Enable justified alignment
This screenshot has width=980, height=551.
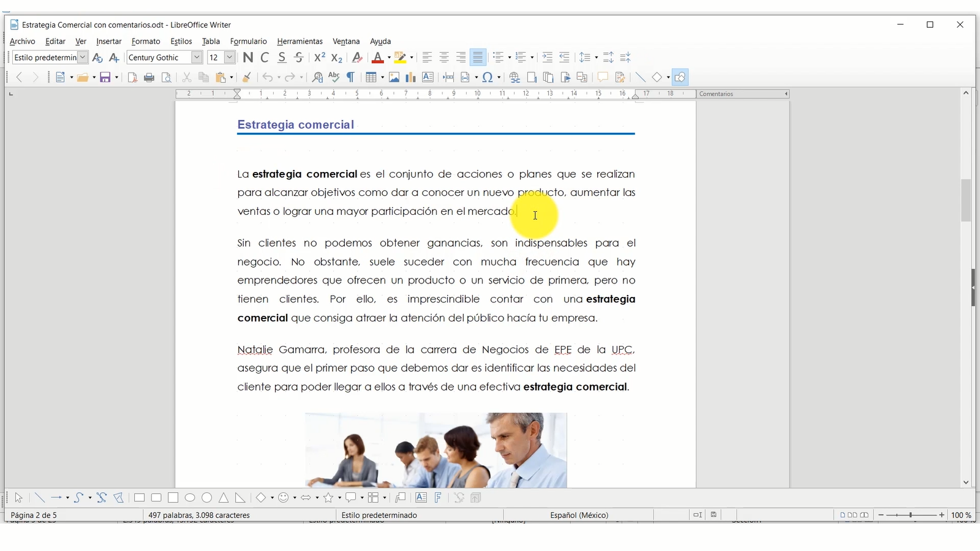click(x=478, y=58)
